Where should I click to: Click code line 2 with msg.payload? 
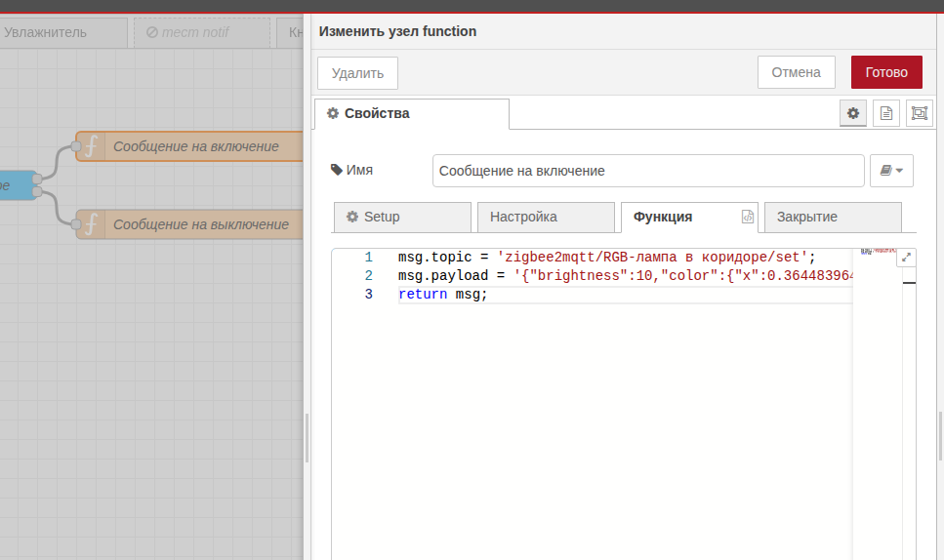click(x=625, y=276)
